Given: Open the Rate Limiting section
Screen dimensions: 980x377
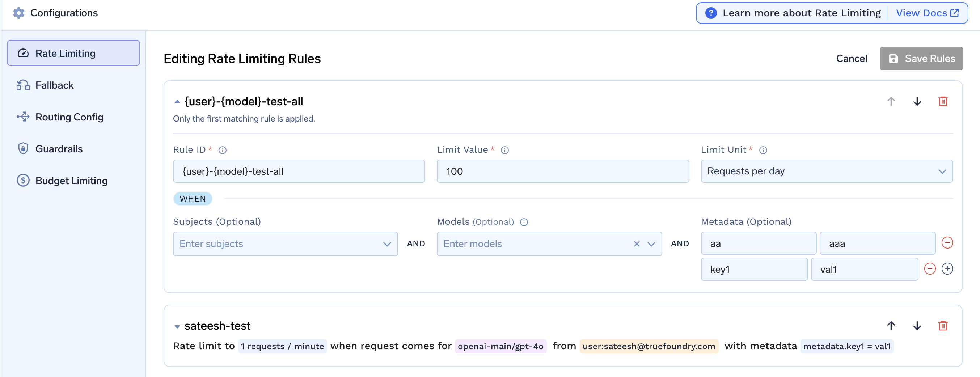Looking at the screenshot, I should (x=73, y=53).
